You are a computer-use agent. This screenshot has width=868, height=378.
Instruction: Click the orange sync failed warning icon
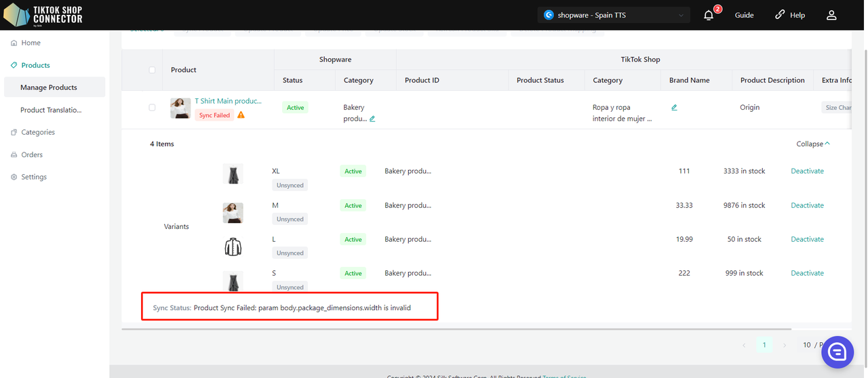coord(241,115)
